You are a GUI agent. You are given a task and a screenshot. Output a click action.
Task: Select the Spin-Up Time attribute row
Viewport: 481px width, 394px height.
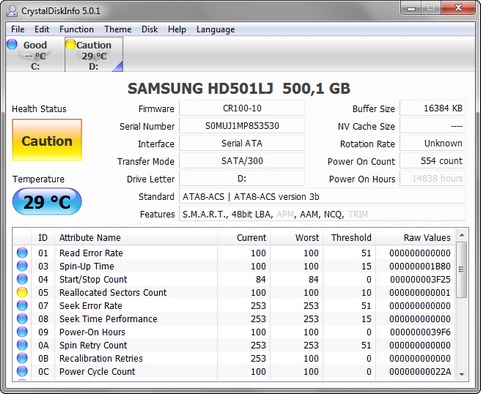tap(234, 266)
